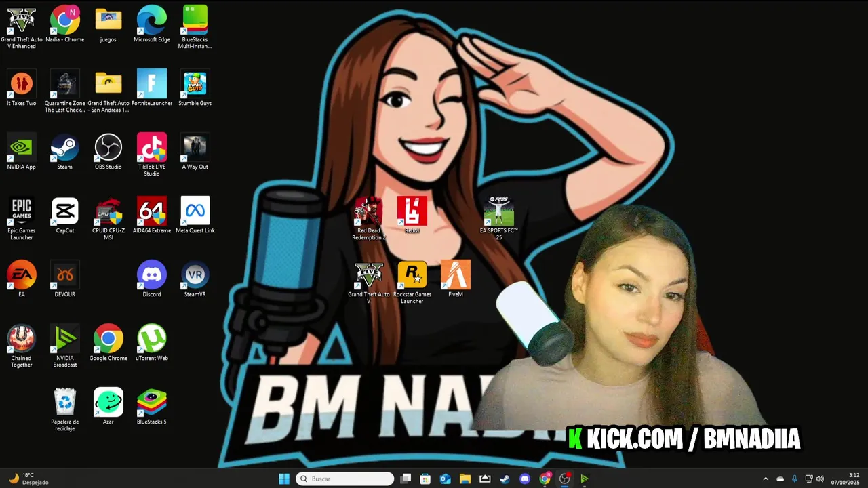Launch the Nadia - Chrome profile shortcut
The image size is (868, 488).
pyautogui.click(x=65, y=24)
